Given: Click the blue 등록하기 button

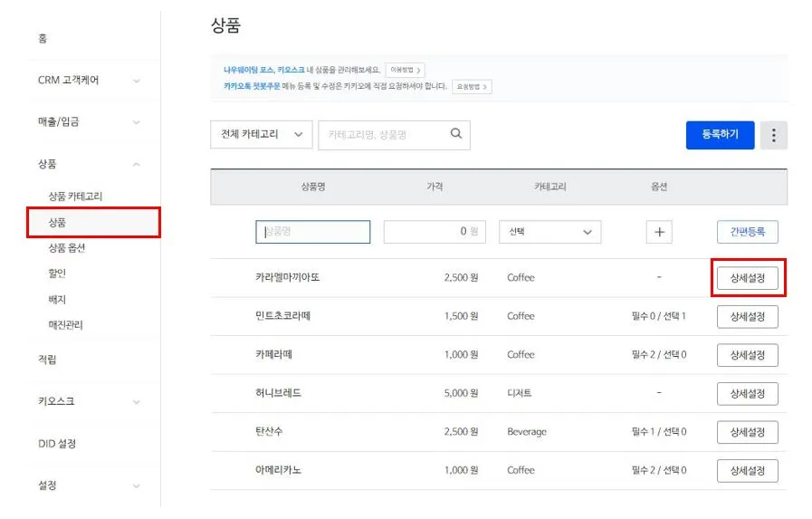Looking at the screenshot, I should (720, 135).
